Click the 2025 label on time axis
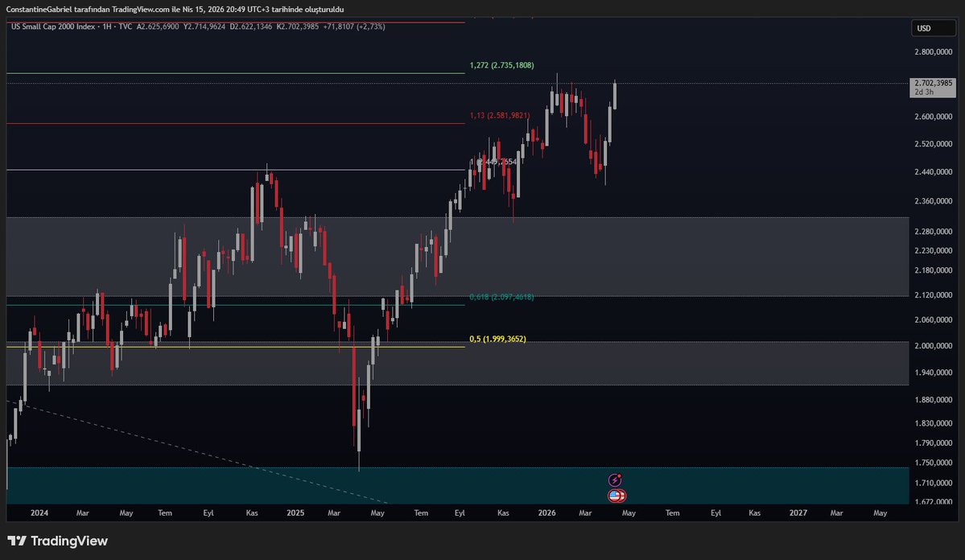965x560 pixels. (295, 513)
